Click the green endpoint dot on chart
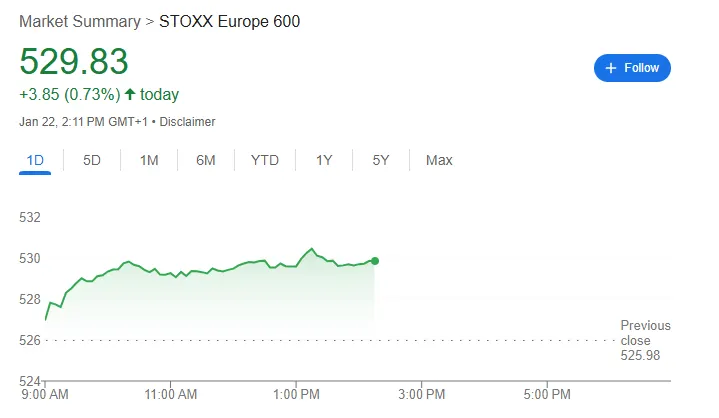The height and width of the screenshot is (418, 719). pos(374,261)
